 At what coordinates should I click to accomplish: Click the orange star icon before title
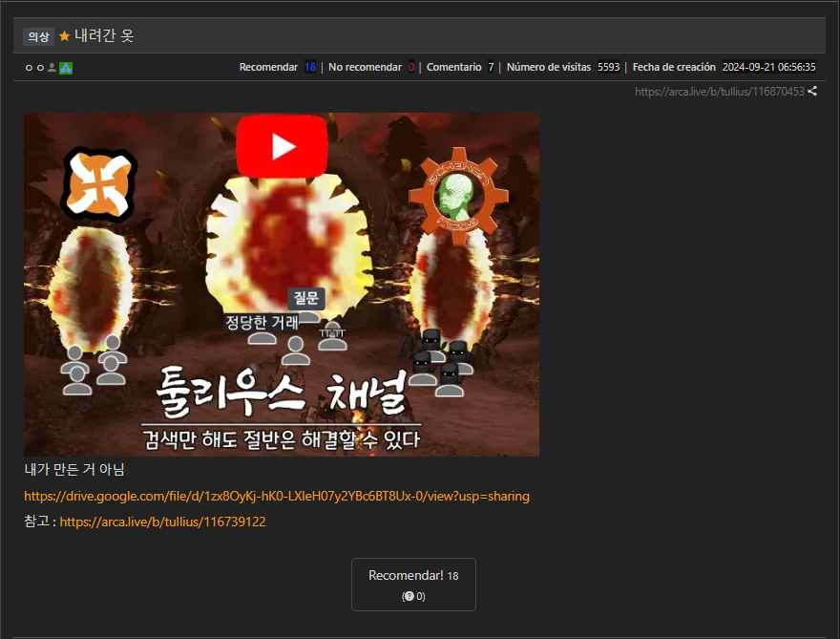(65, 36)
